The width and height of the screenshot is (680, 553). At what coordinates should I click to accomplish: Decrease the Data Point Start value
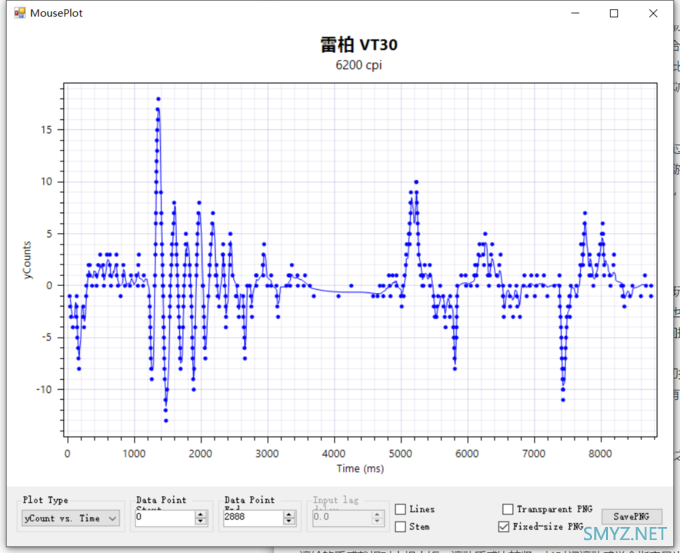click(200, 521)
